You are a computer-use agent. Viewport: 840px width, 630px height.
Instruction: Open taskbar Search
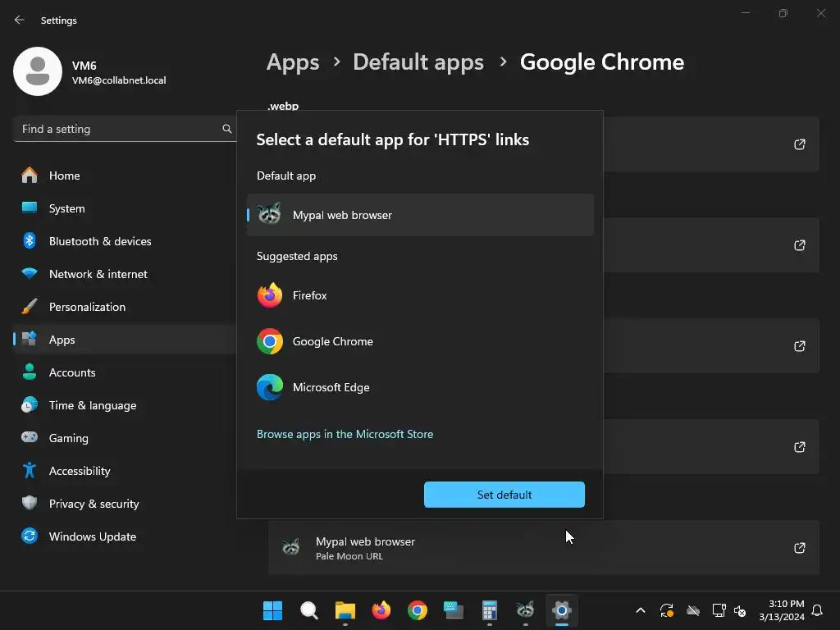coord(308,610)
